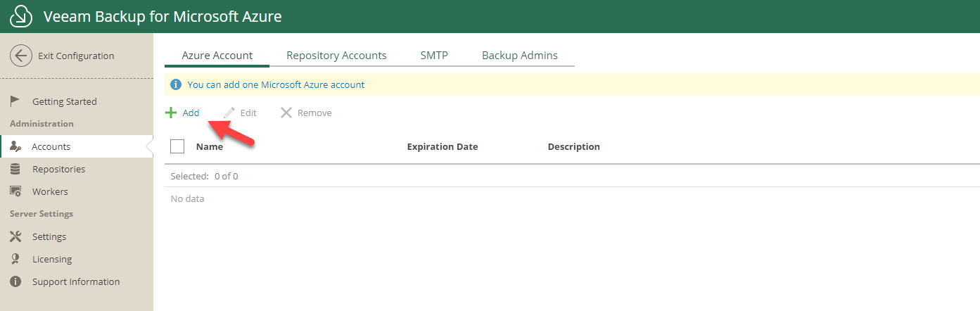Click the Settings wrench icon

(x=15, y=236)
